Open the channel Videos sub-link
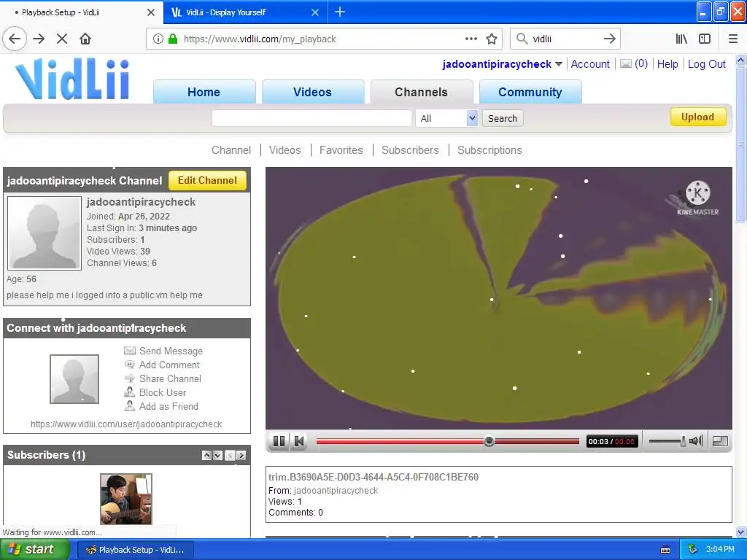 [x=285, y=150]
